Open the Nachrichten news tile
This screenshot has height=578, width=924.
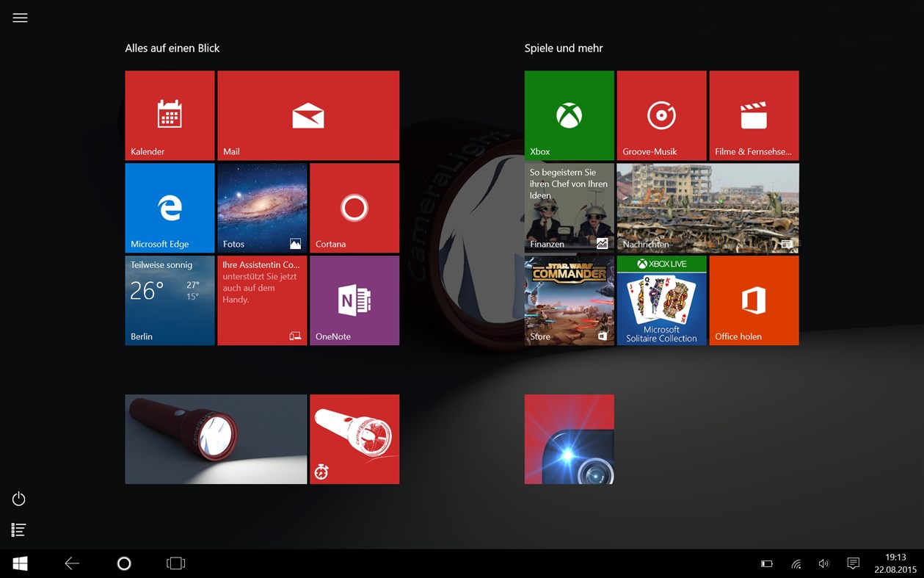(x=707, y=208)
